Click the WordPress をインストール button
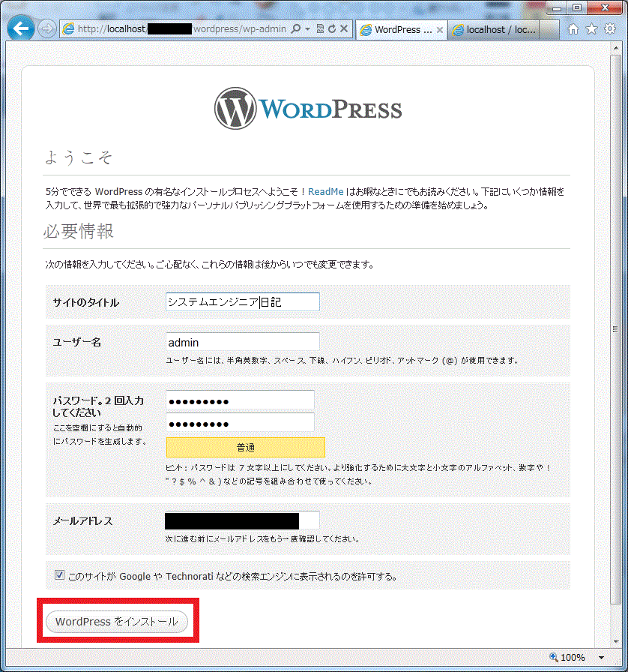The width and height of the screenshot is (628, 672). pos(116,622)
